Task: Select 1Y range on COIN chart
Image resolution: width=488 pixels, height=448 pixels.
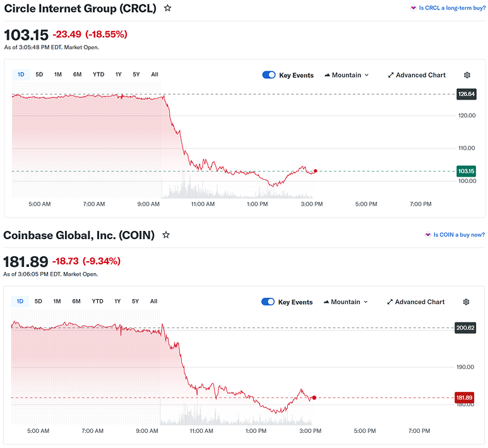Action: coord(117,301)
